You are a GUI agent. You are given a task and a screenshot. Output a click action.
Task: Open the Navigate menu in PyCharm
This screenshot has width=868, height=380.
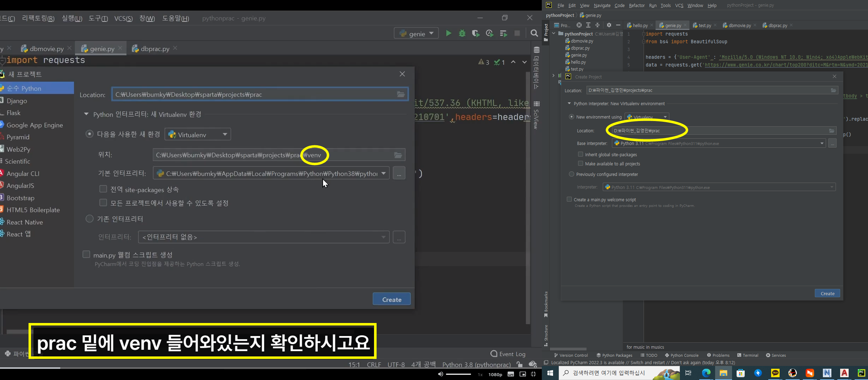tap(602, 5)
